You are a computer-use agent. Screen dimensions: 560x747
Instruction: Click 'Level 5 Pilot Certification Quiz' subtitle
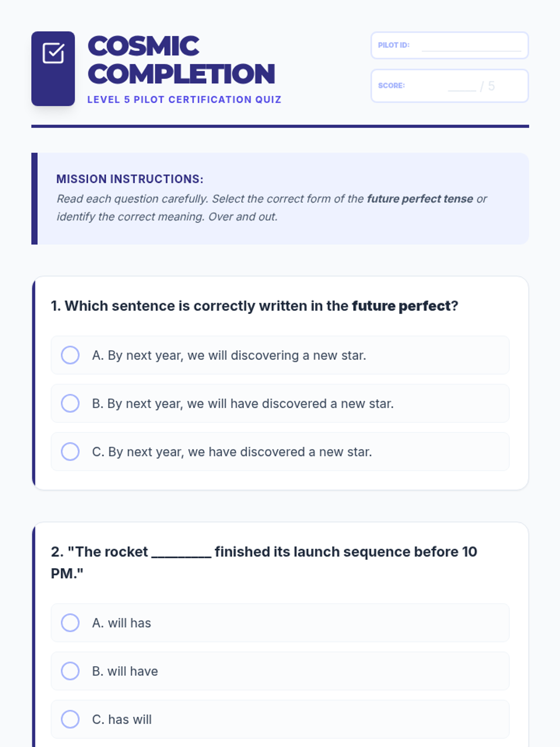click(184, 99)
